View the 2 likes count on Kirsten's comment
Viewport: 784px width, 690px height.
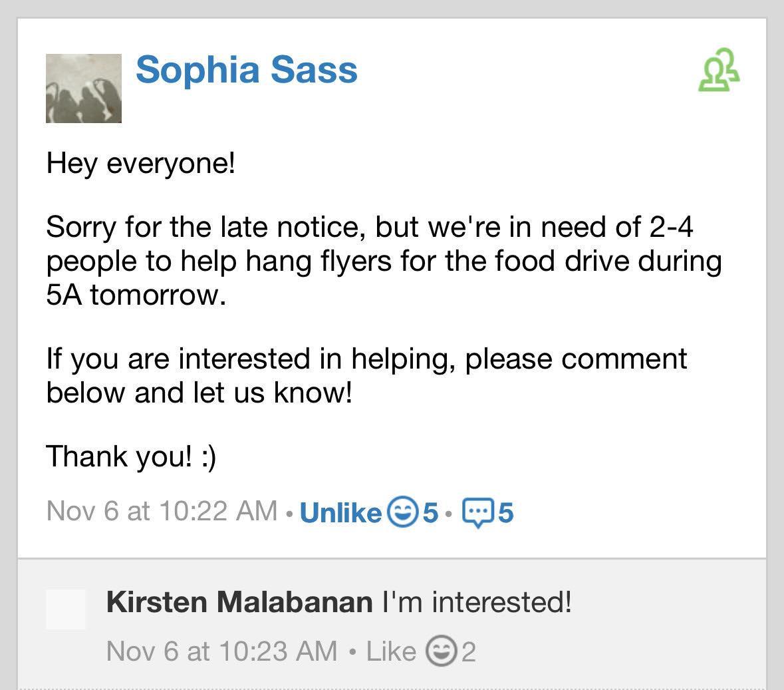click(469, 651)
